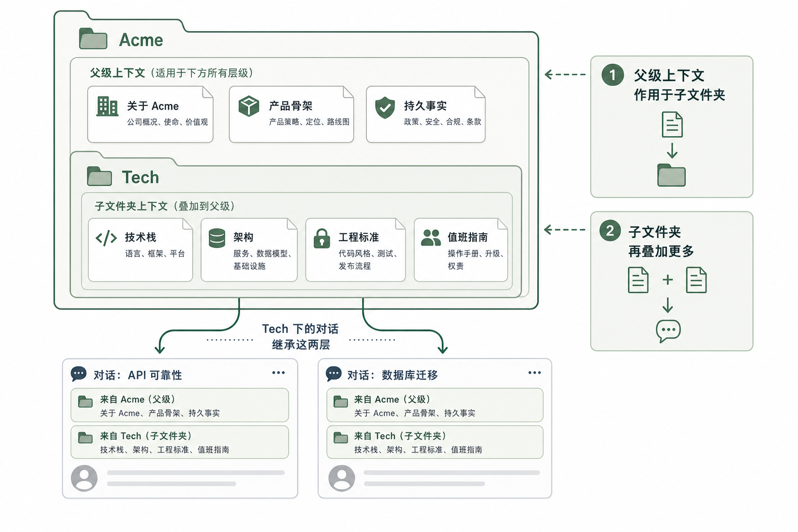
Task: Open the 技术栈 document card
Action: [x=140, y=250]
